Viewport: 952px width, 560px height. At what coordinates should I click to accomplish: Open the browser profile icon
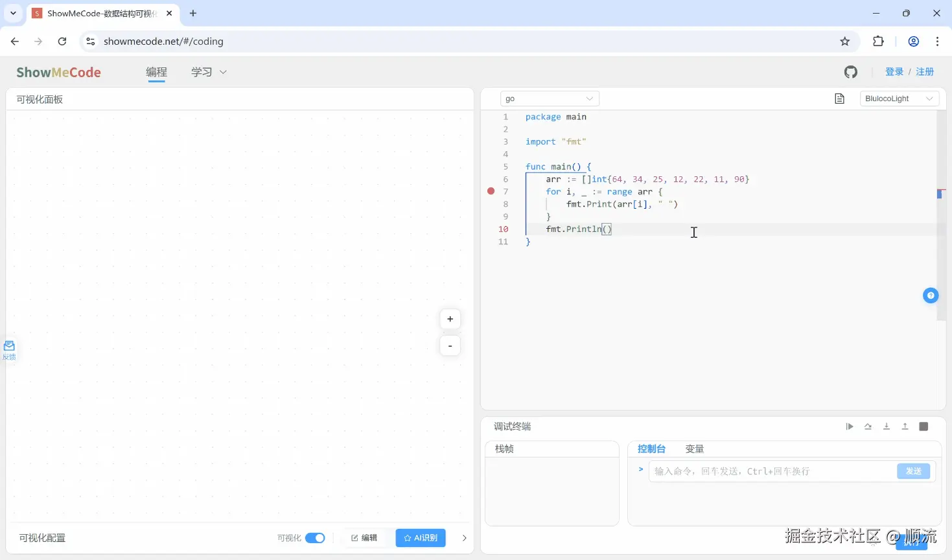pyautogui.click(x=914, y=41)
